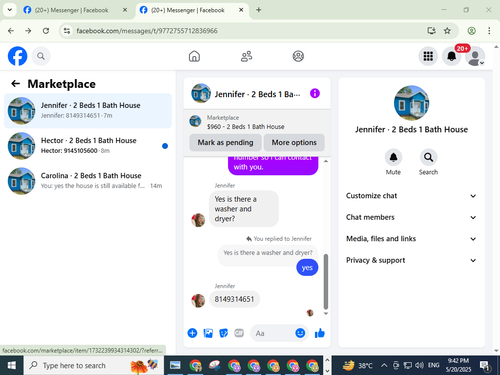Image resolution: width=500 pixels, height=375 pixels.
Task: Click the browser back arrow
Action: coord(11,31)
